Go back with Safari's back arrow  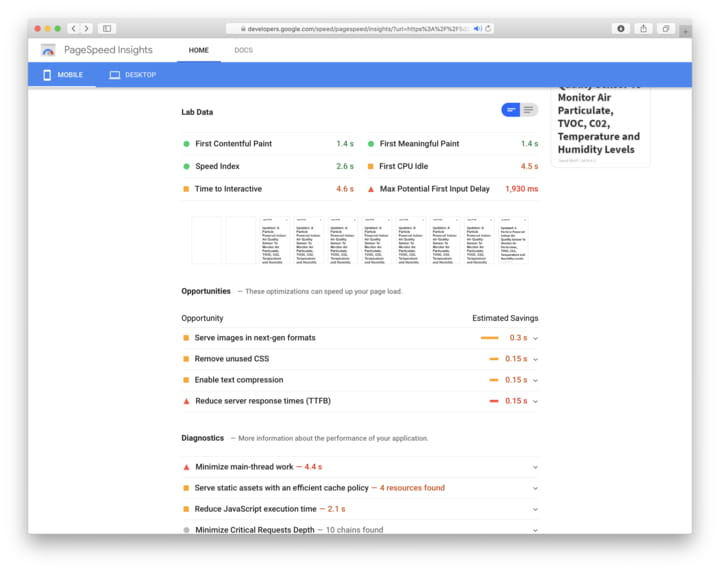tap(74, 28)
